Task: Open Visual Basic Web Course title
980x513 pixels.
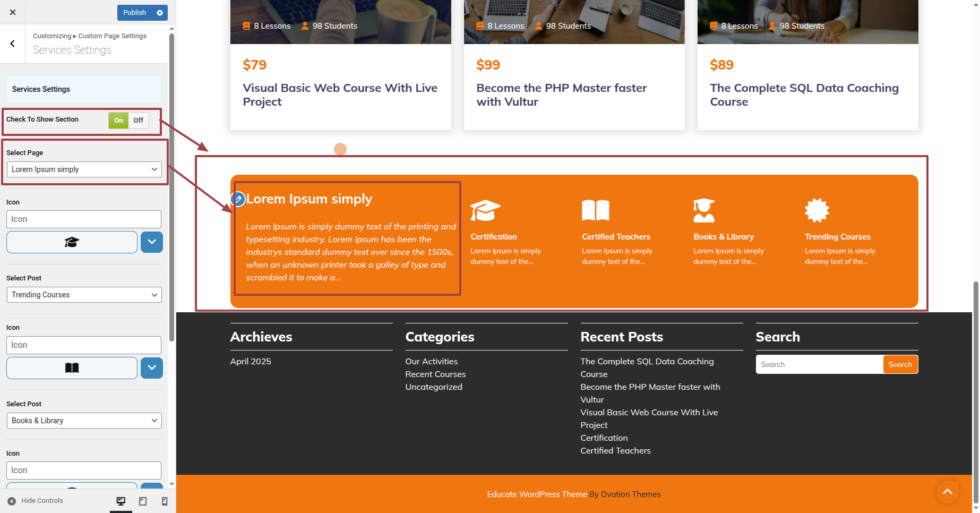Action: (340, 95)
